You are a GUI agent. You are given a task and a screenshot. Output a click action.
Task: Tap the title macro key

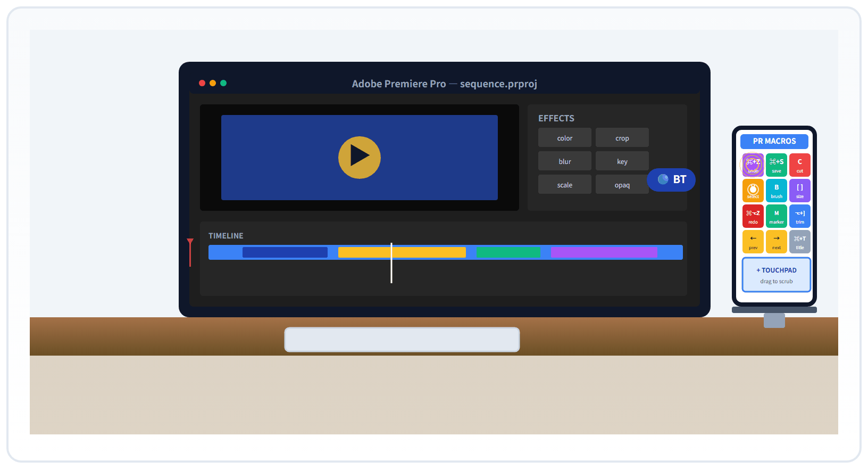(800, 242)
